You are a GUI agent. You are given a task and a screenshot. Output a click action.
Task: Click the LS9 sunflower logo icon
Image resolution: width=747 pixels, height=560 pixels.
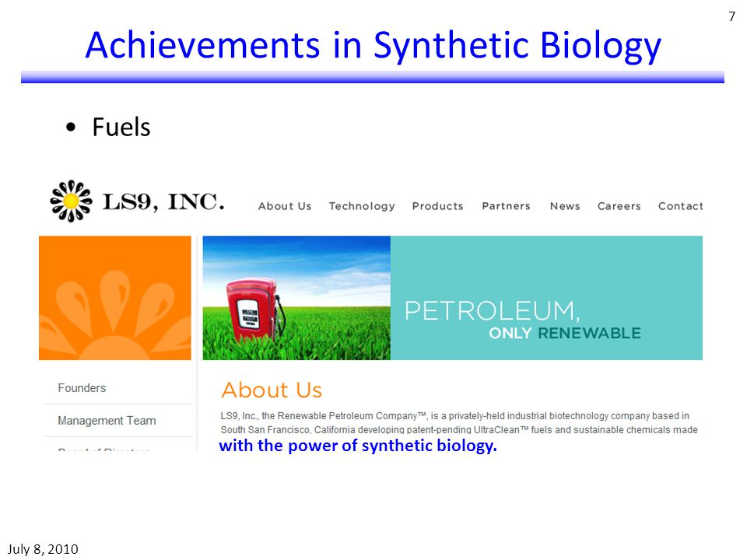(x=71, y=201)
